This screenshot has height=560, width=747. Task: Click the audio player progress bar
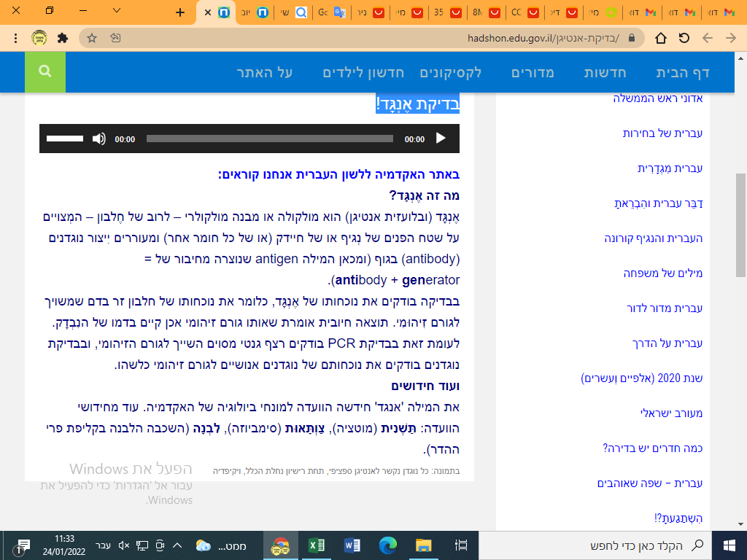[270, 139]
